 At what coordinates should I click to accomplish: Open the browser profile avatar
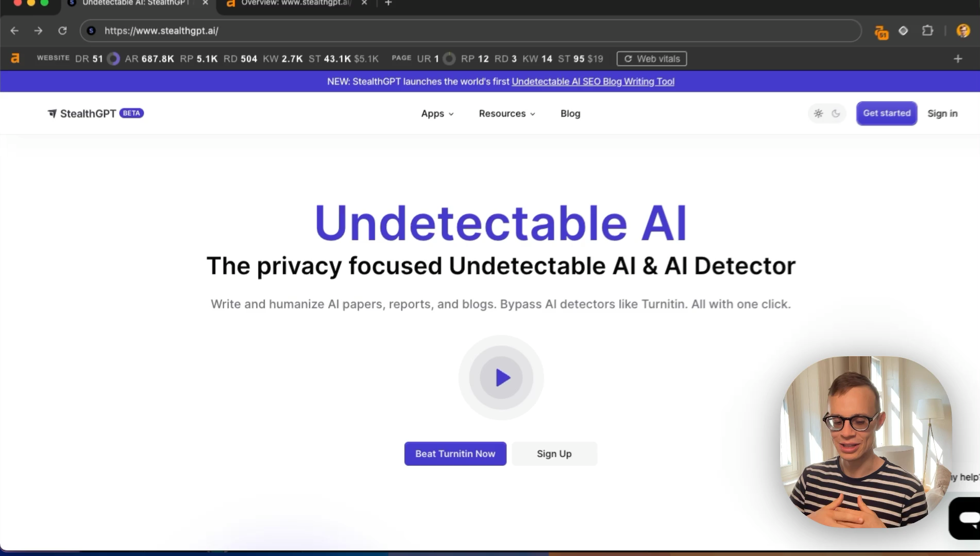(963, 31)
